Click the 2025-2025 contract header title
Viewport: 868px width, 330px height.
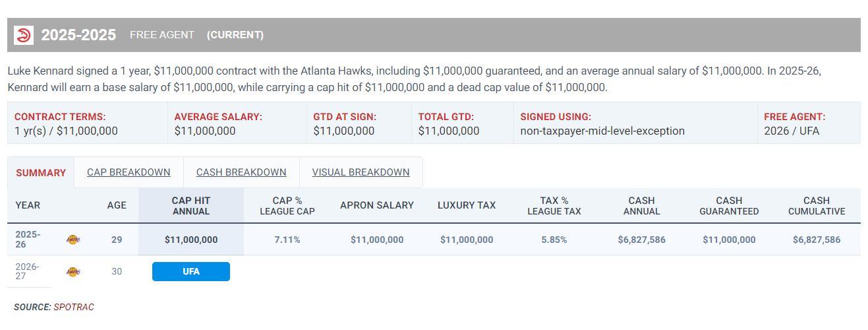click(78, 35)
